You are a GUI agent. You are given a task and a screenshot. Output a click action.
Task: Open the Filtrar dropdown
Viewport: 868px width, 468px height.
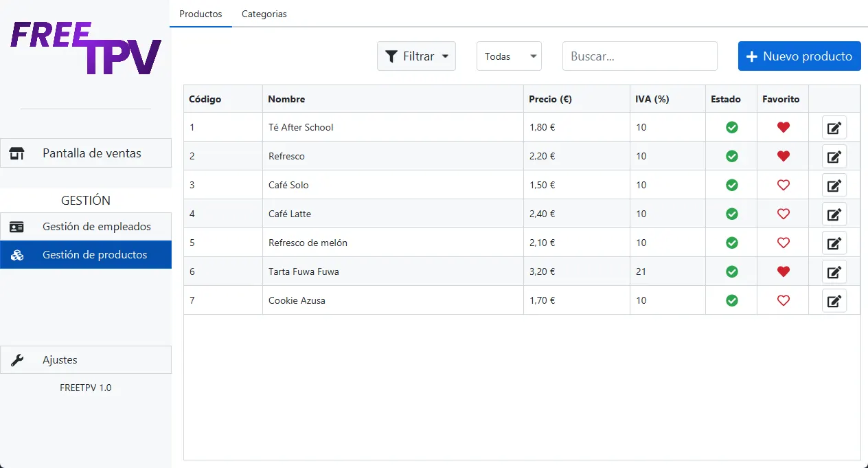point(416,56)
